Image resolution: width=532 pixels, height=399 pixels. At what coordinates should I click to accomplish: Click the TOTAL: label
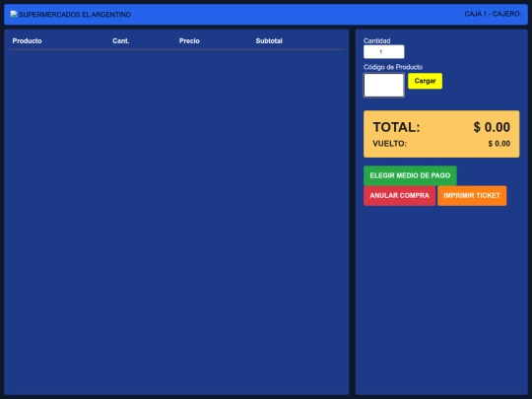[396, 127]
